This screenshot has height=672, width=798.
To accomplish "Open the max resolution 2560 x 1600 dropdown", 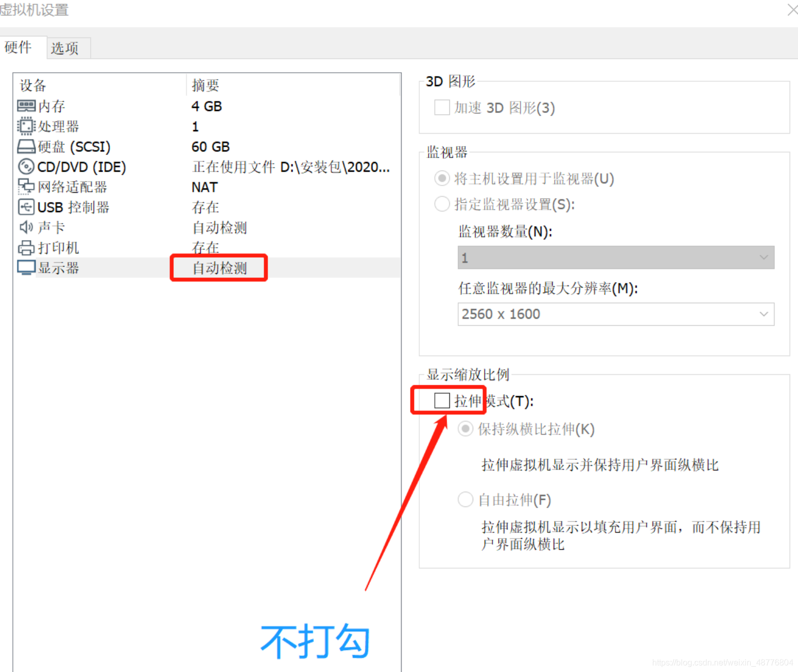I will (616, 314).
